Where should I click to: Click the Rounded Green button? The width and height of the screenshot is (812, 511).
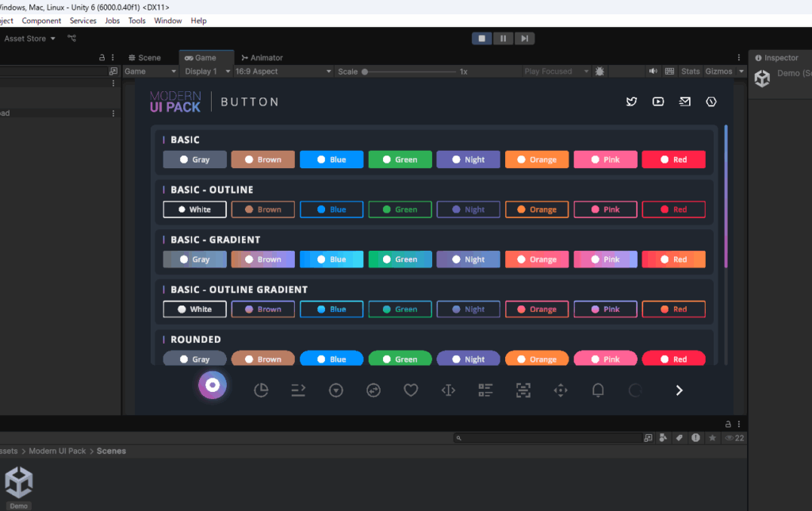[x=400, y=359]
